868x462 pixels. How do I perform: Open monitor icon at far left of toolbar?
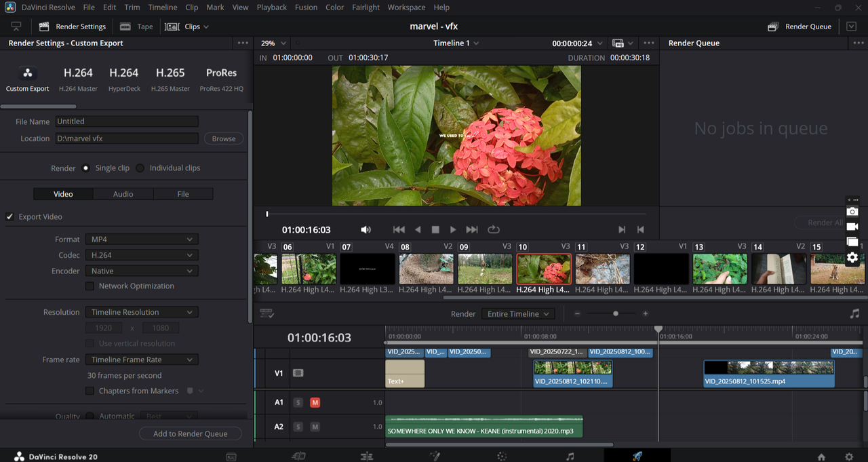(16, 26)
